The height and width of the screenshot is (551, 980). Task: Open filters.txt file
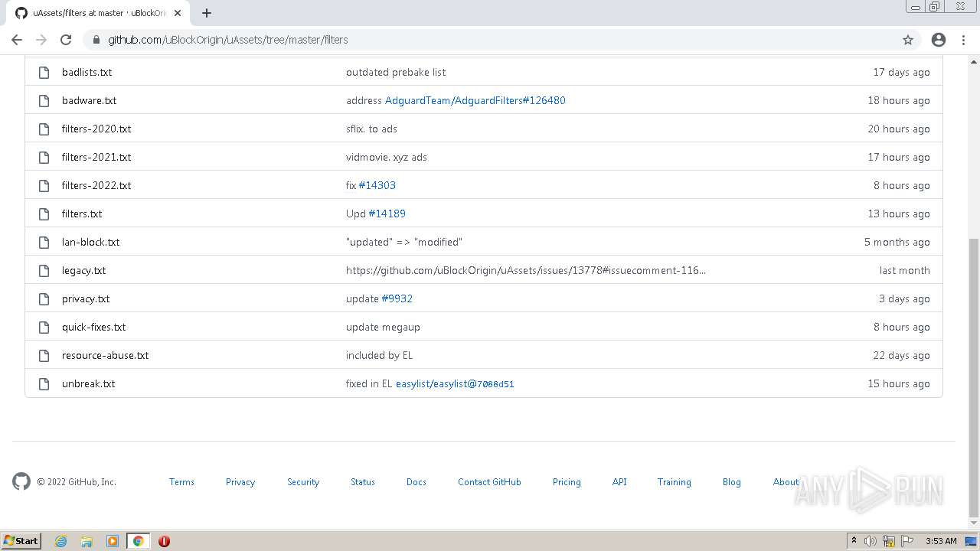pyautogui.click(x=82, y=214)
